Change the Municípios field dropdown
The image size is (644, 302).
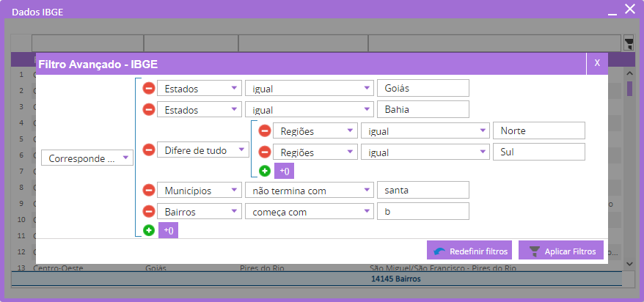(x=199, y=191)
